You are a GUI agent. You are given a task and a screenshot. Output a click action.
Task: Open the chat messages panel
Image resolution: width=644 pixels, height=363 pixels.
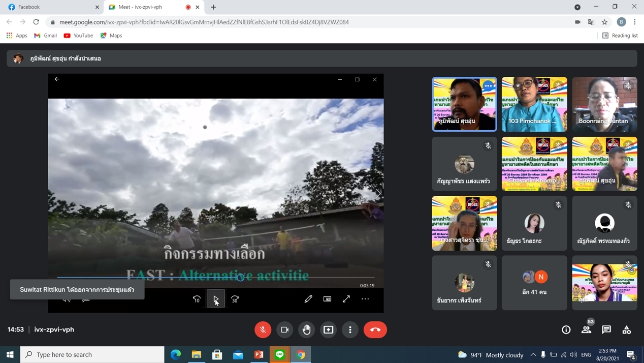606,329
